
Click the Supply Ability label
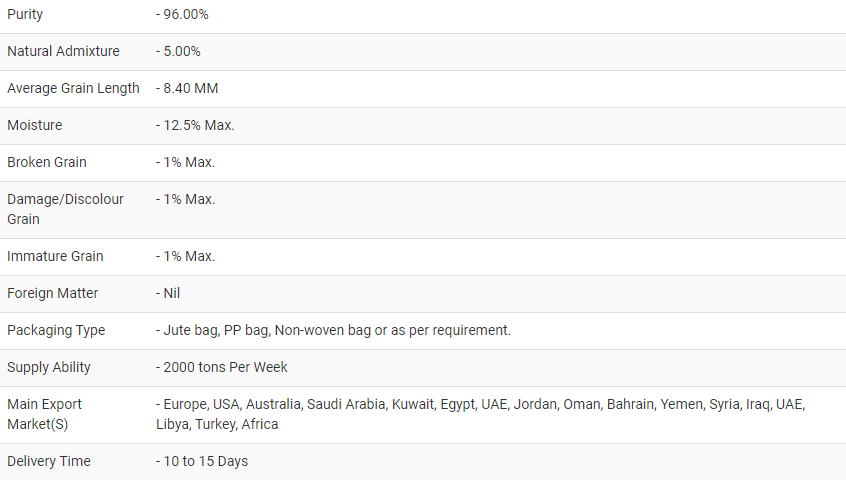(49, 367)
